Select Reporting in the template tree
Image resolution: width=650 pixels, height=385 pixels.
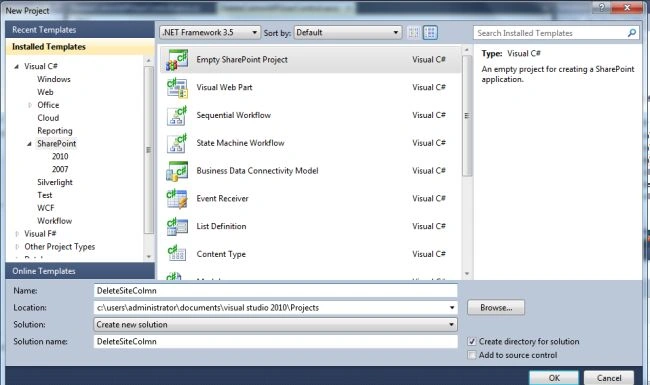55,131
